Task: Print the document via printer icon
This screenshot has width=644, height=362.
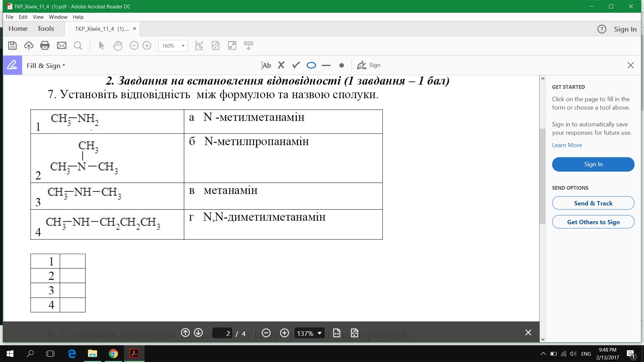Action: pos(45,46)
